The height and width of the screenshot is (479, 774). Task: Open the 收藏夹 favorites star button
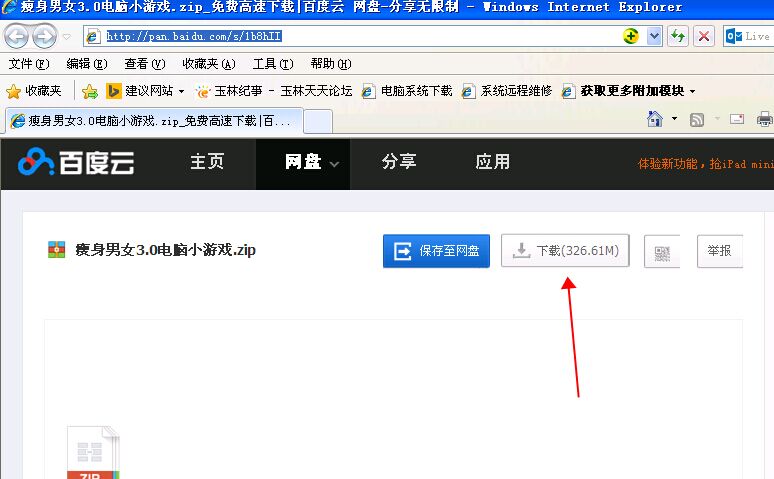click(34, 91)
